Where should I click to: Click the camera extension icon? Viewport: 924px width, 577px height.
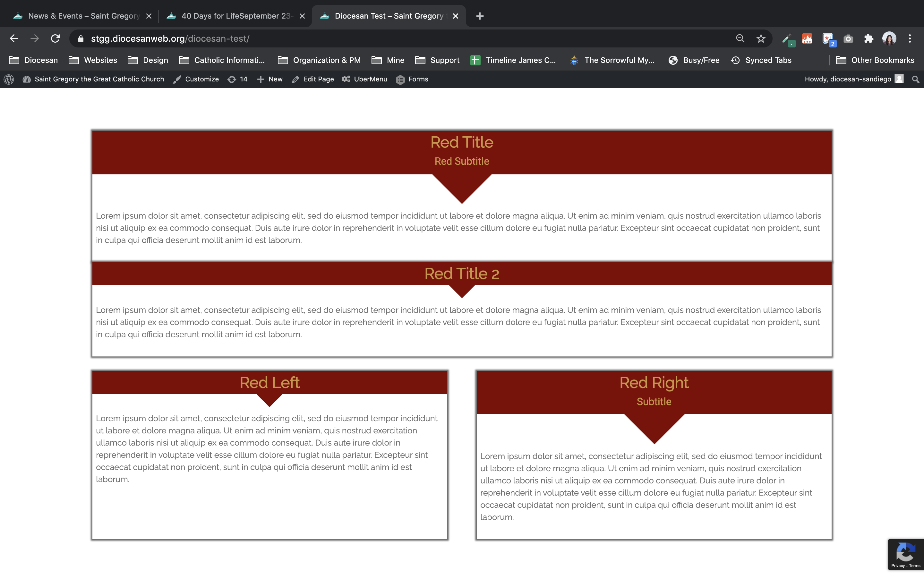point(848,38)
